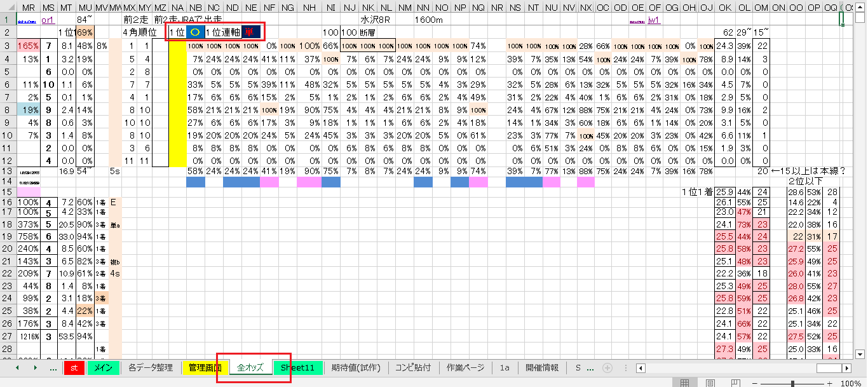Click the zoom in plus icon
The image size is (868, 387).
point(829,383)
